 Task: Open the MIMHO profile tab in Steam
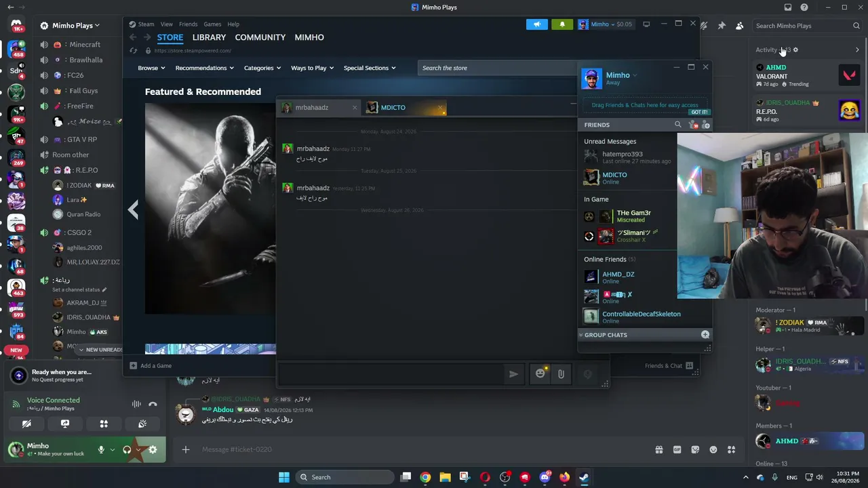point(309,37)
